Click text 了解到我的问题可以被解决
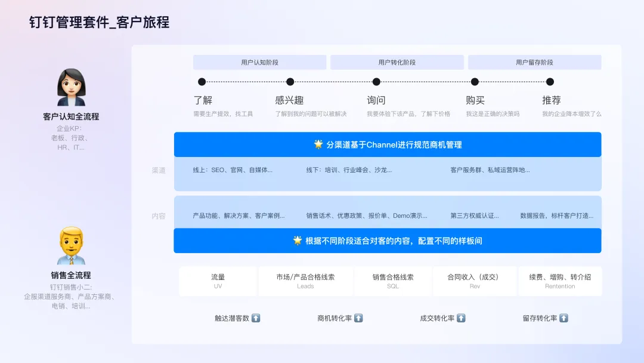644x363 pixels. [311, 114]
